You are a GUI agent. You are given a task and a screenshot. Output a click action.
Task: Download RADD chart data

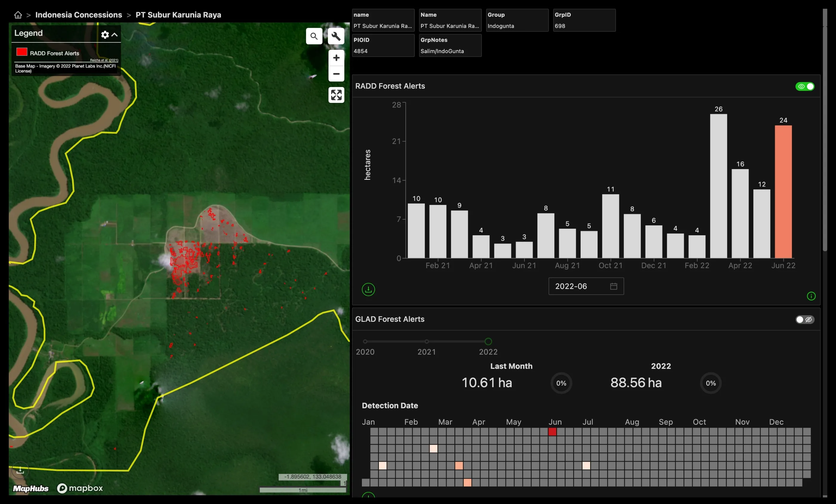pyautogui.click(x=368, y=290)
